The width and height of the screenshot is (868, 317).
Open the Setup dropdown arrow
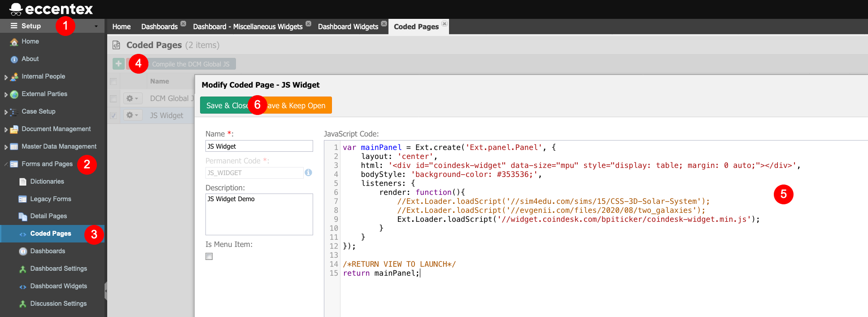(x=96, y=26)
